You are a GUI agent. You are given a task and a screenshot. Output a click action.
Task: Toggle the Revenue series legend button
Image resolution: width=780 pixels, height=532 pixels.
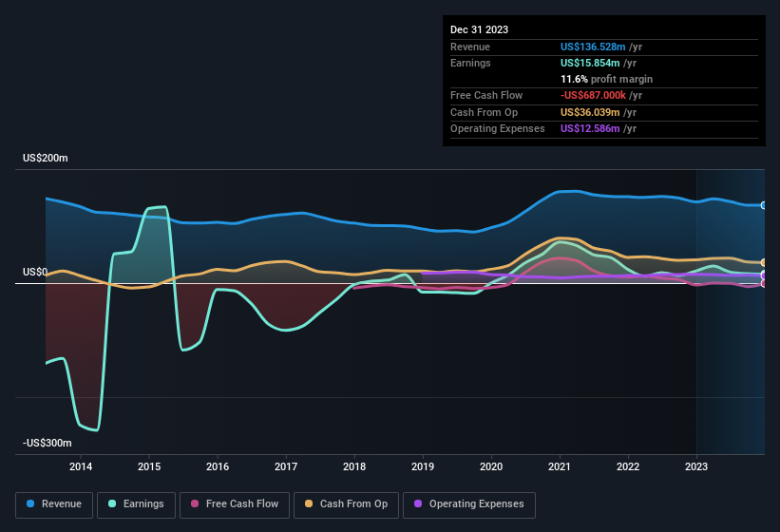[54, 504]
